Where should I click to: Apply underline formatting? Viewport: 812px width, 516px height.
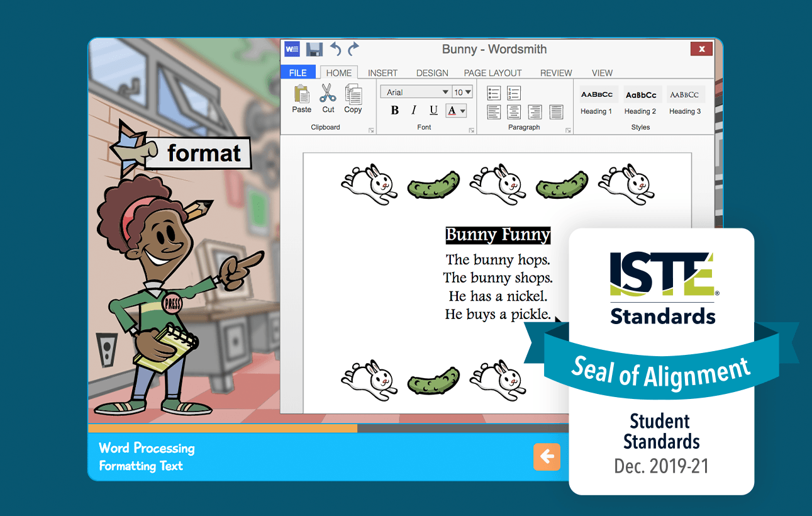coord(433,111)
